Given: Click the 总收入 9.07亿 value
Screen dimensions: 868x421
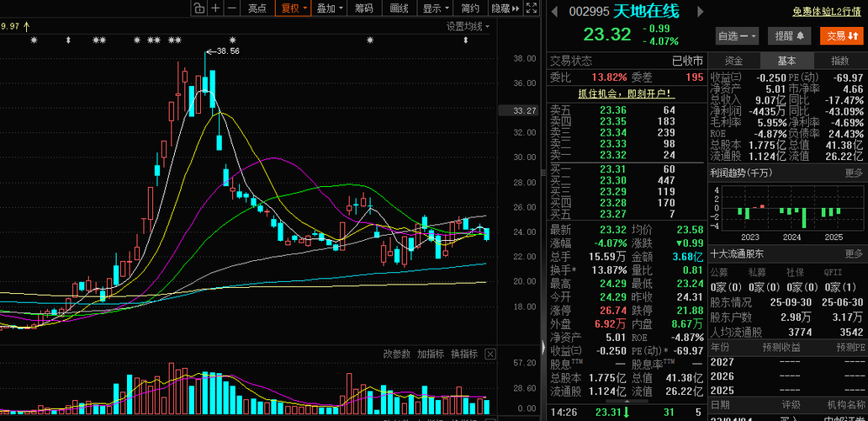Looking at the screenshot, I should tap(770, 99).
